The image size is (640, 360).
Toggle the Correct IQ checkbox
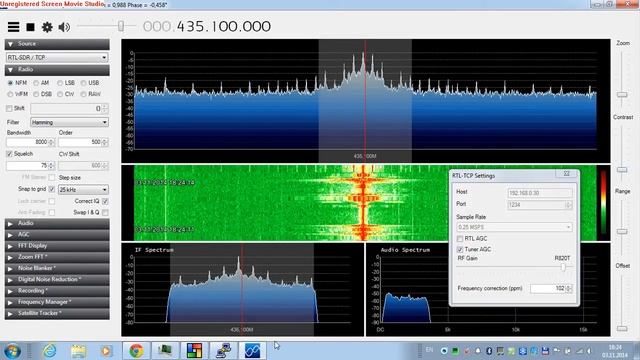pos(105,201)
